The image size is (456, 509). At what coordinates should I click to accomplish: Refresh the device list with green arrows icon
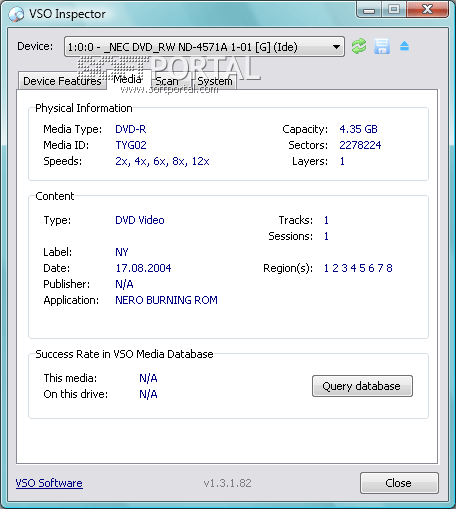(x=359, y=46)
